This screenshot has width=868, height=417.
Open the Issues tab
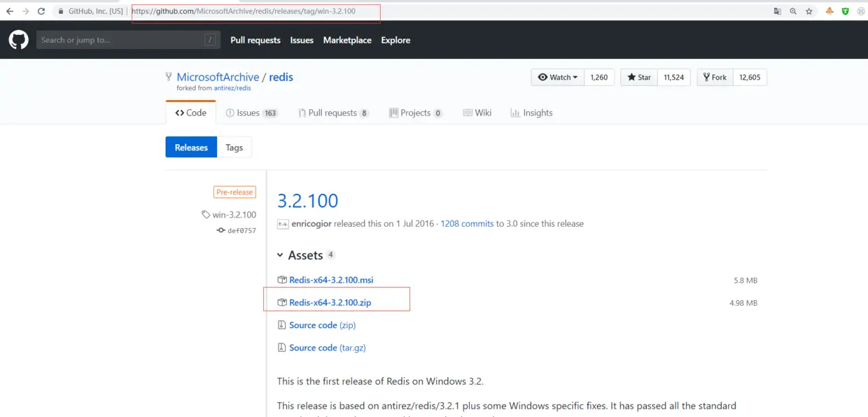point(252,113)
